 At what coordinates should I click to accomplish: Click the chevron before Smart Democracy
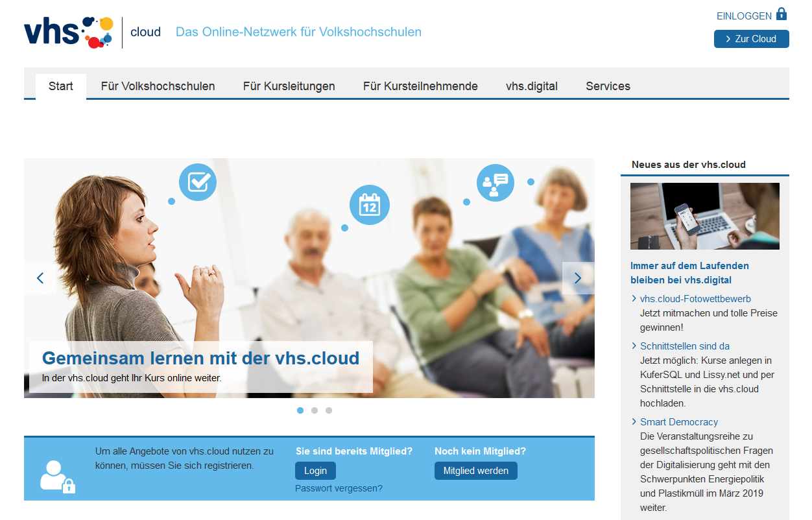coord(634,422)
